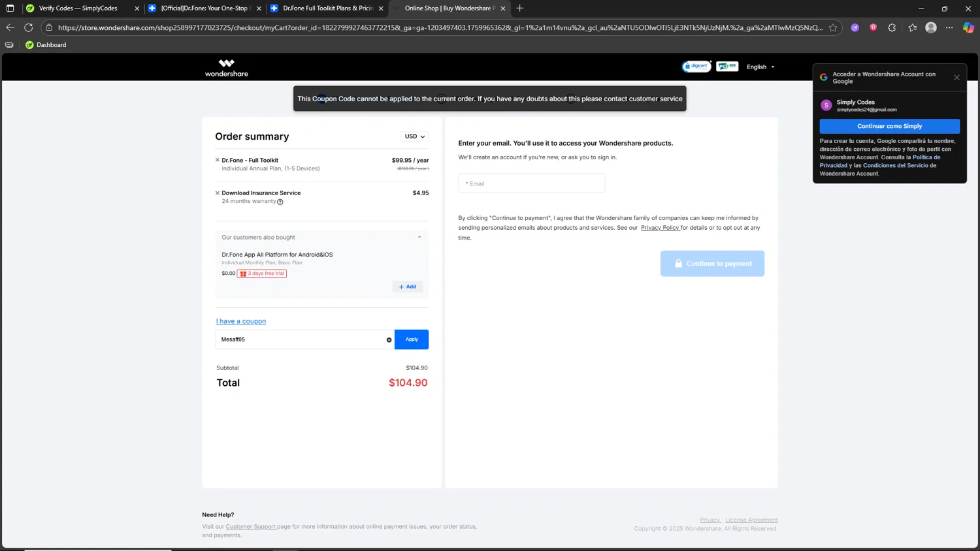The image size is (980, 551).
Task: View site information lock icon
Action: [49, 27]
